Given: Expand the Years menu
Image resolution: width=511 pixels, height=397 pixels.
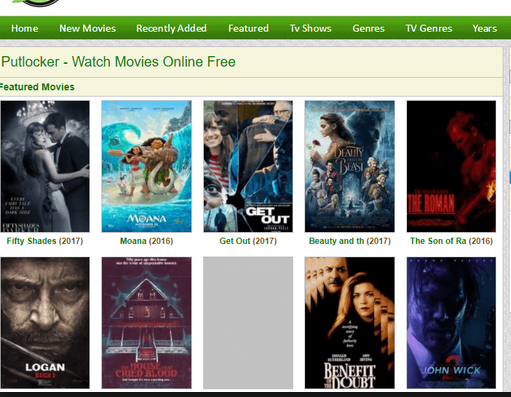Looking at the screenshot, I should (x=485, y=28).
